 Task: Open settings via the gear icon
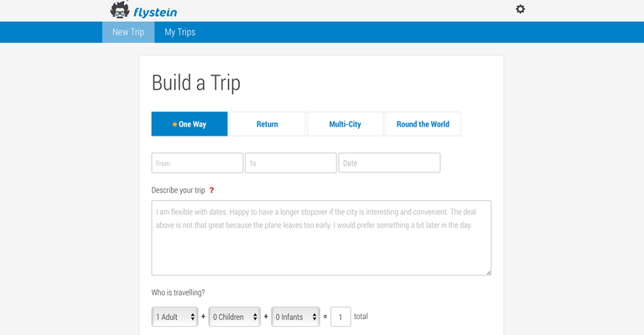[521, 9]
